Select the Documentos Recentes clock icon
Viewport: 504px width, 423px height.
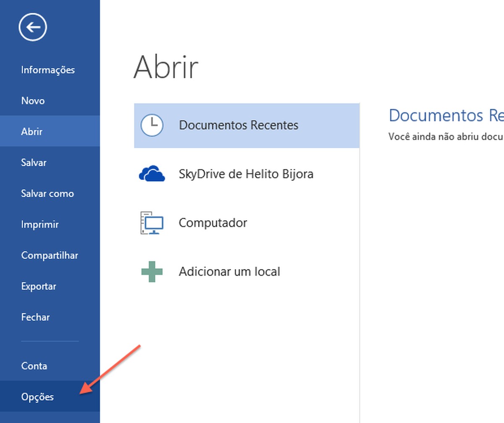pos(152,124)
